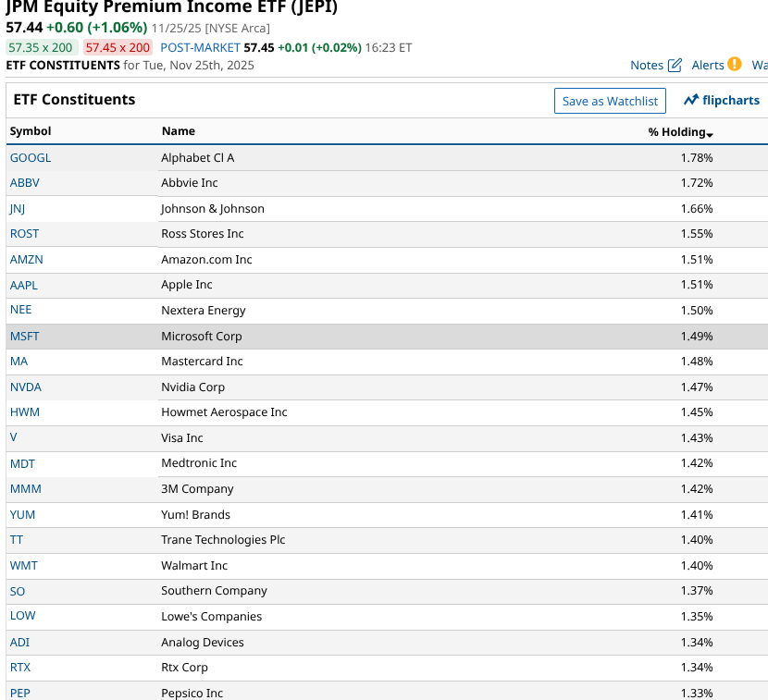Screen dimensions: 768x700
Task: Open the Notes text link
Action: coord(647,65)
